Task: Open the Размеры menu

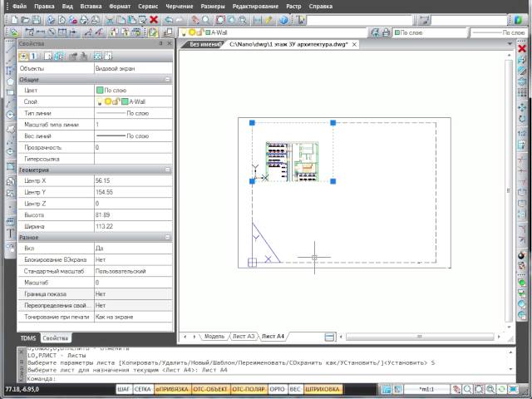Action: pyautogui.click(x=213, y=6)
